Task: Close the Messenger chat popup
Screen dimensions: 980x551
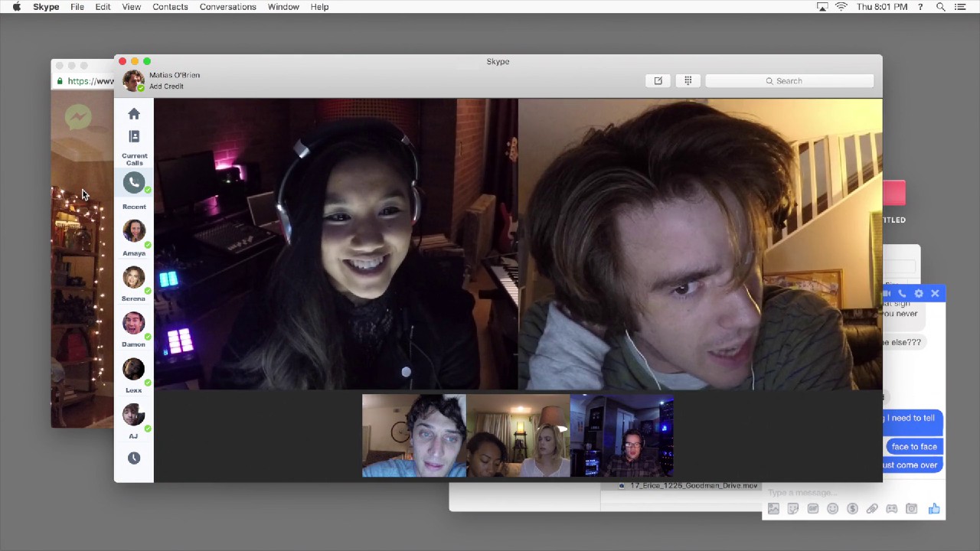Action: tap(935, 294)
